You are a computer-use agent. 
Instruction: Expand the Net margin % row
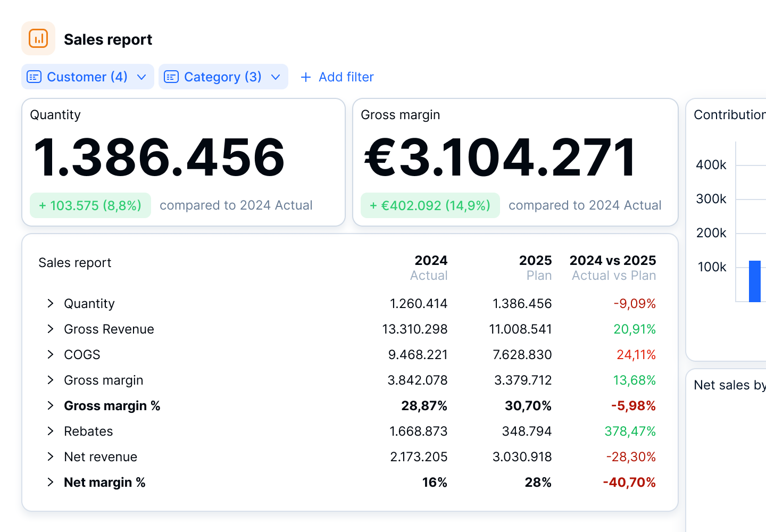coord(50,482)
